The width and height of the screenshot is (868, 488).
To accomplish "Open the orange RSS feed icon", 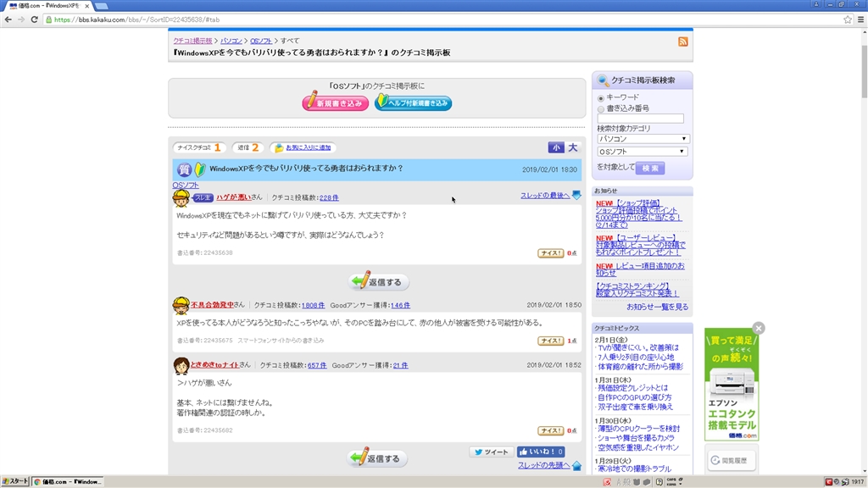I will click(x=683, y=42).
